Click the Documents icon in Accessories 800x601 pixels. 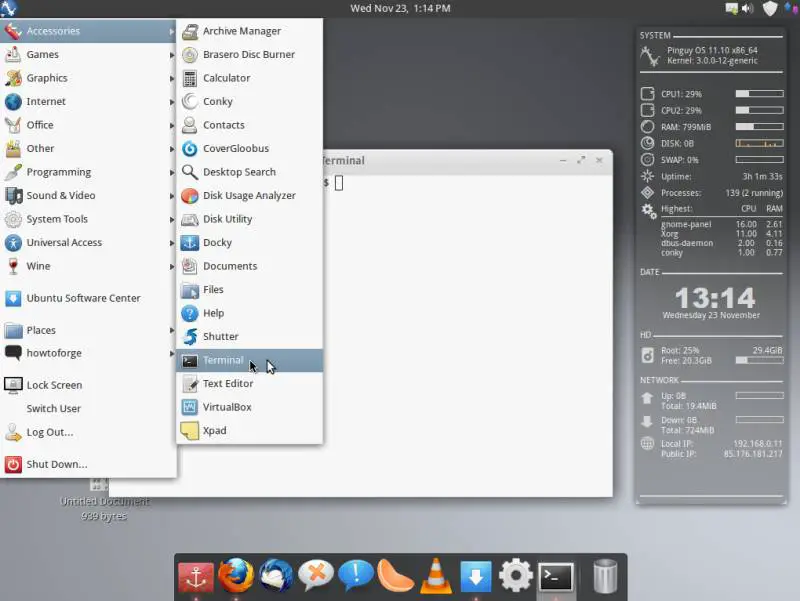click(x=190, y=266)
